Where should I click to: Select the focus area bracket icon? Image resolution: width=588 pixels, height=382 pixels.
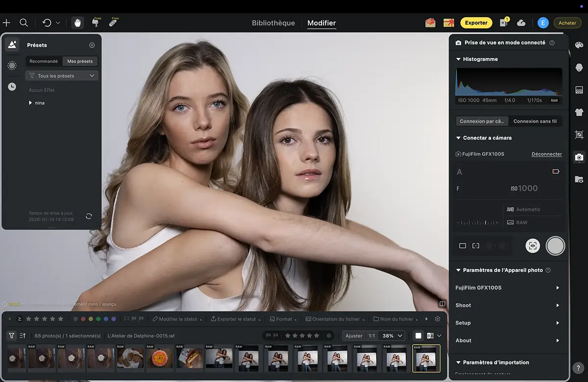[476, 246]
